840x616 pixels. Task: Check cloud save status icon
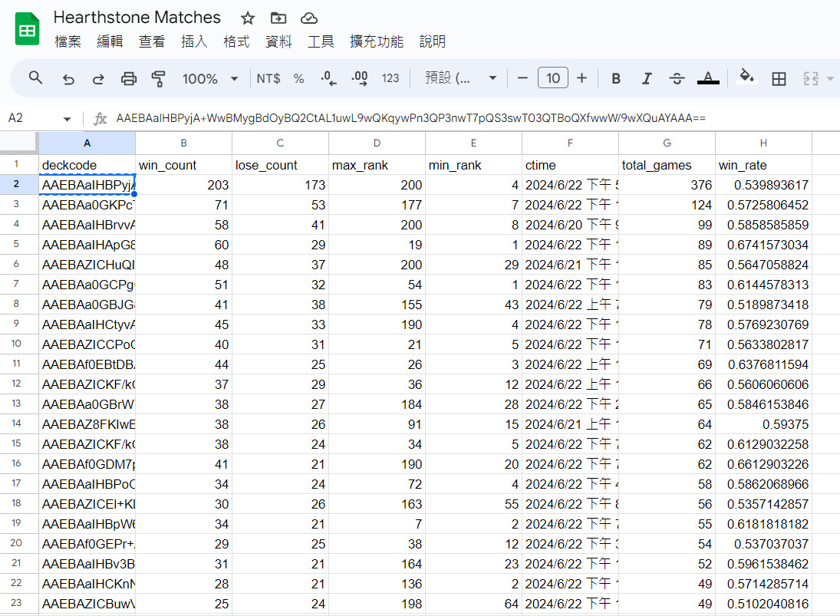[x=308, y=18]
